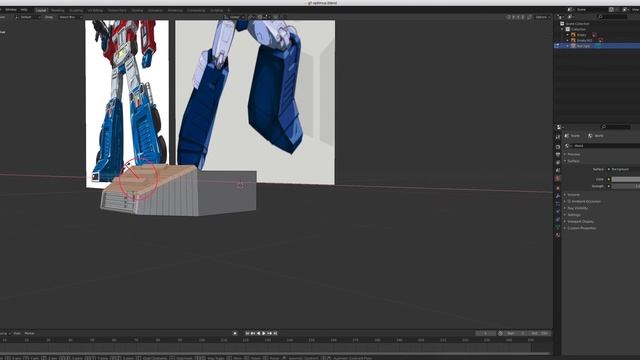Expand the Preview panel
Image resolution: width=640 pixels, height=360 pixels.
573,154
